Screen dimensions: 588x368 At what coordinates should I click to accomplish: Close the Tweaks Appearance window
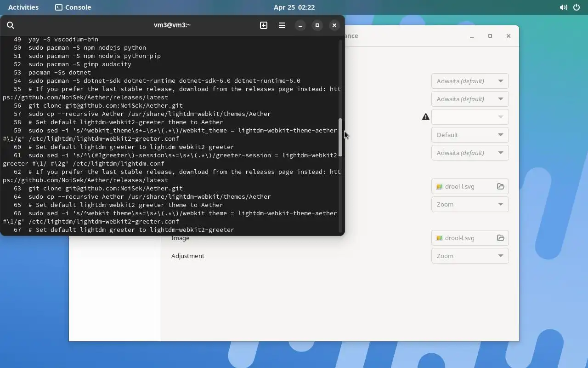(509, 36)
